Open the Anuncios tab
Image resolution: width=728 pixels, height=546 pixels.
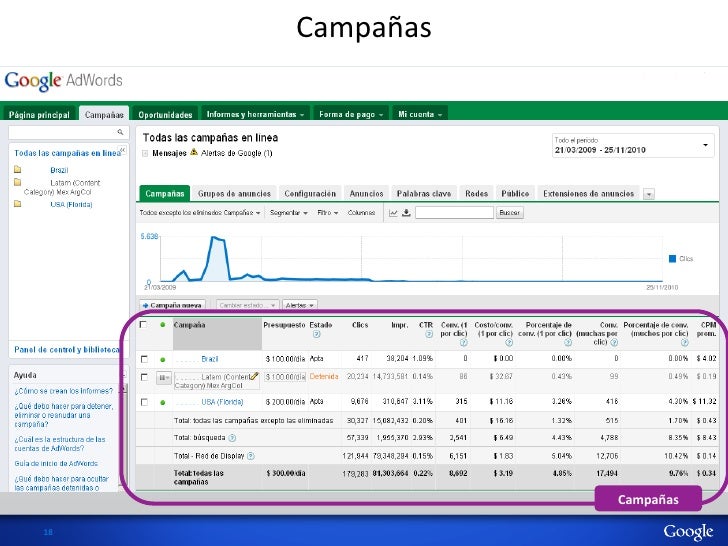(x=366, y=194)
